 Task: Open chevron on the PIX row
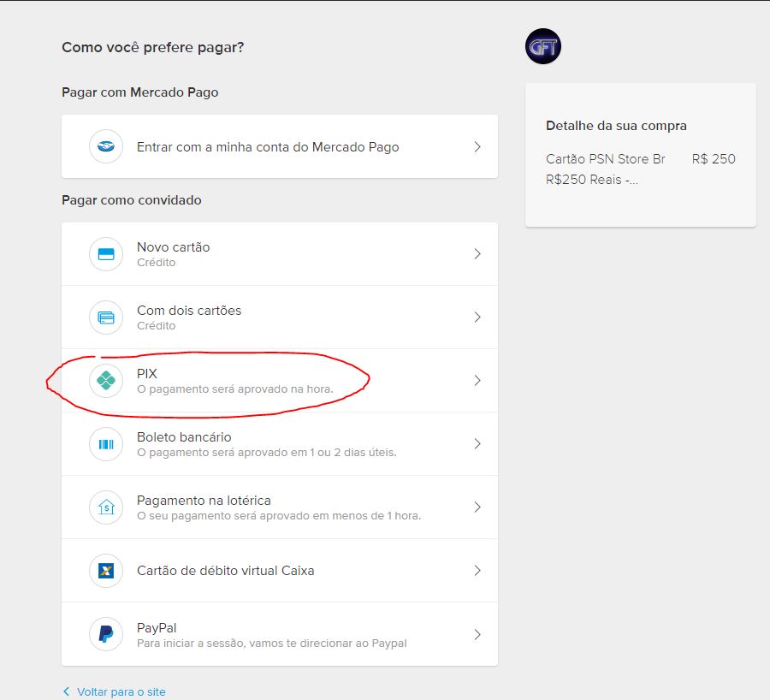point(477,380)
